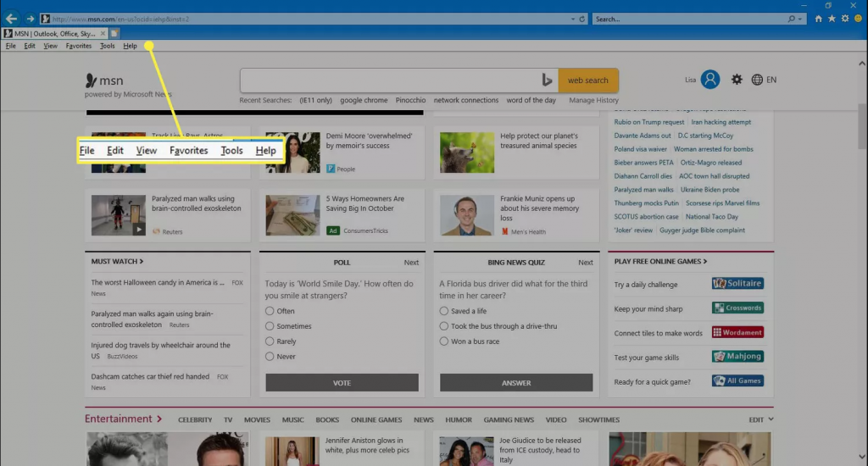Launch the Crosswords game

tap(738, 308)
